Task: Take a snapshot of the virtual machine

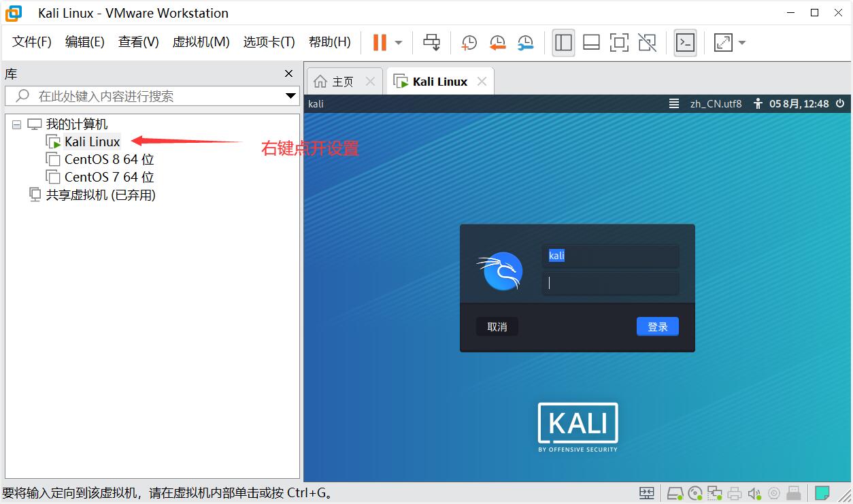Action: click(x=469, y=42)
